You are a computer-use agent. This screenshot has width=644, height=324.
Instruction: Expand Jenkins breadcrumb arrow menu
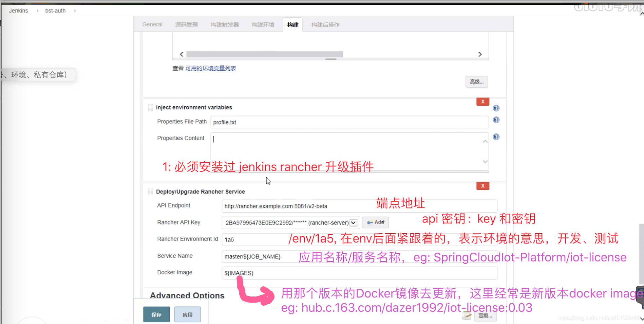(x=37, y=11)
